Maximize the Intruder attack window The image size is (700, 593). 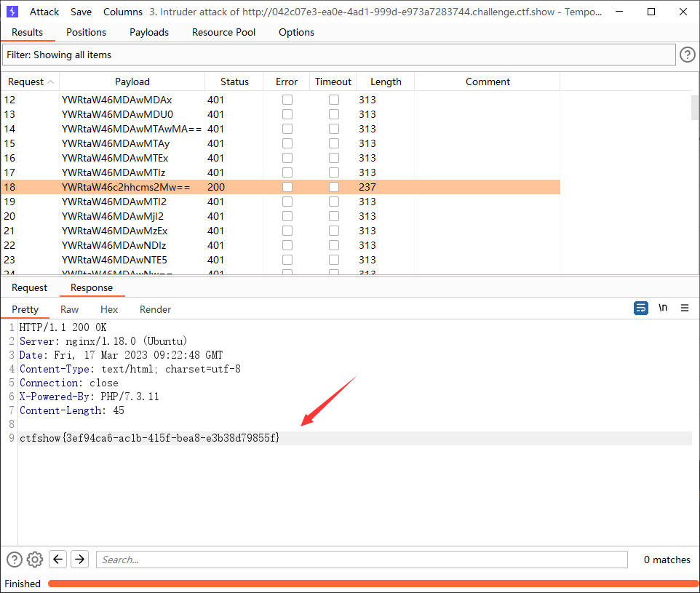pos(651,12)
